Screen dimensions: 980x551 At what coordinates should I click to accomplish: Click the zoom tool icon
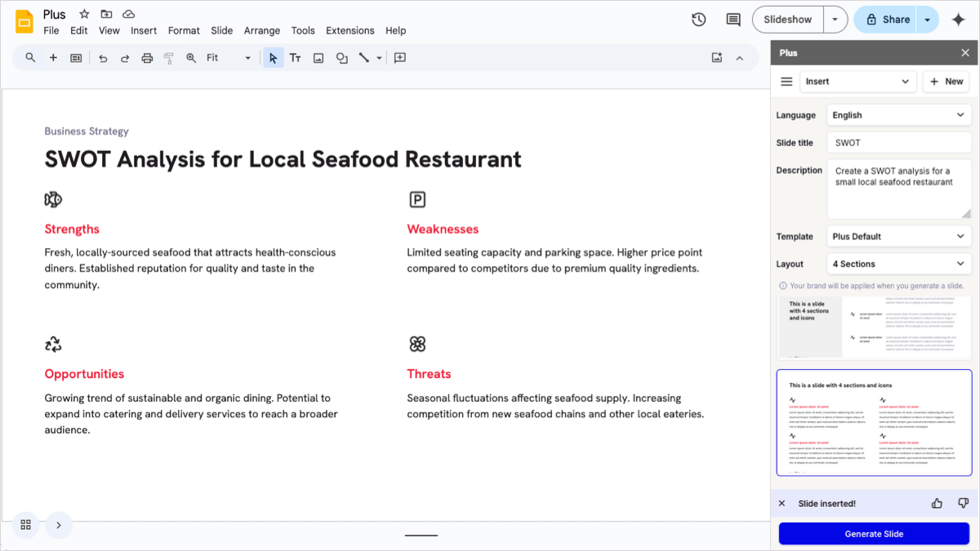click(x=191, y=58)
